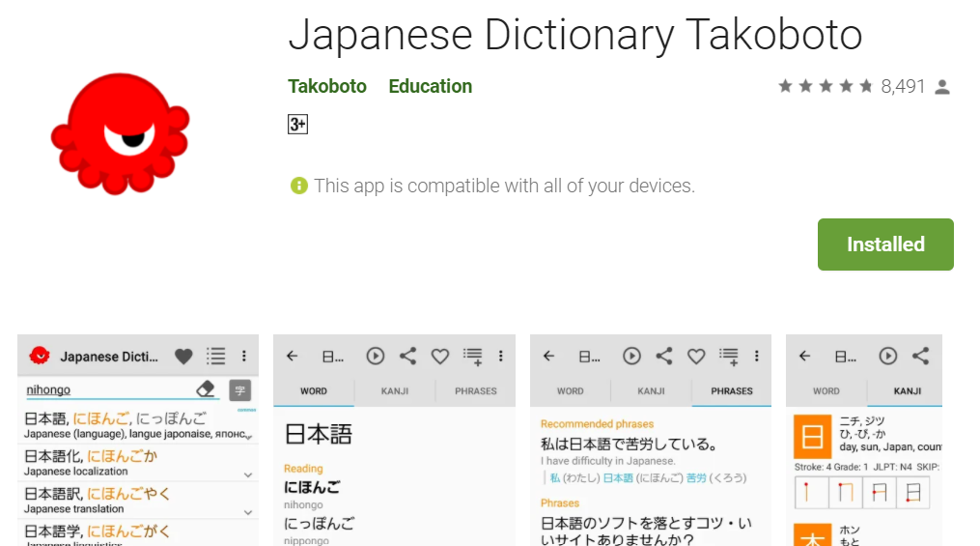Image resolution: width=980 pixels, height=546 pixels.
Task: Select the KANJI tab in second screenshot
Action: (x=395, y=390)
